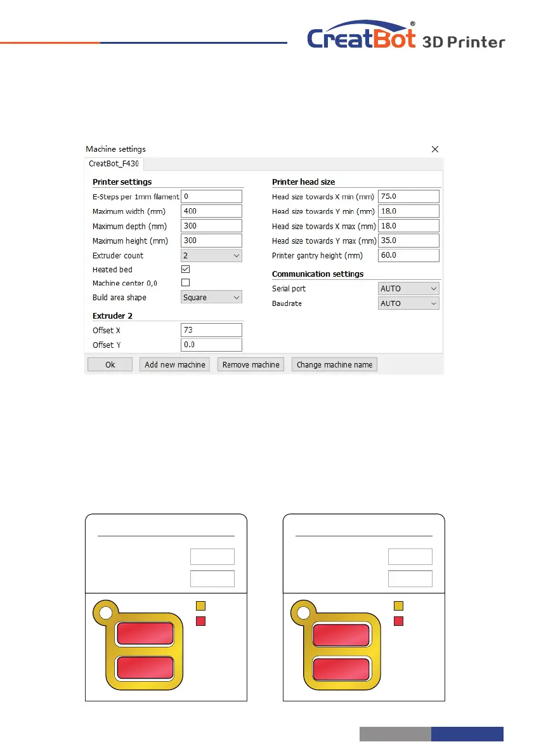Toggle the Heated bed checkbox

[x=185, y=270]
